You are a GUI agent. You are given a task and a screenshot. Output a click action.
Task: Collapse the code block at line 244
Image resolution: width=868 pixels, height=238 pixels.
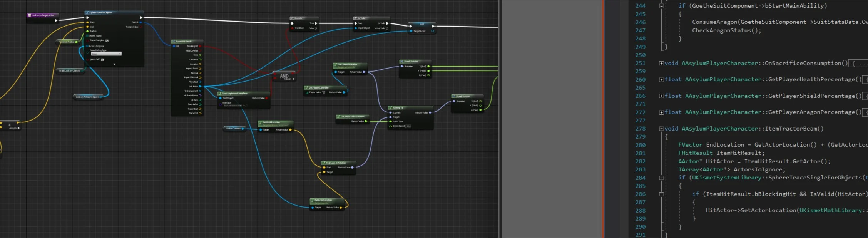(661, 6)
